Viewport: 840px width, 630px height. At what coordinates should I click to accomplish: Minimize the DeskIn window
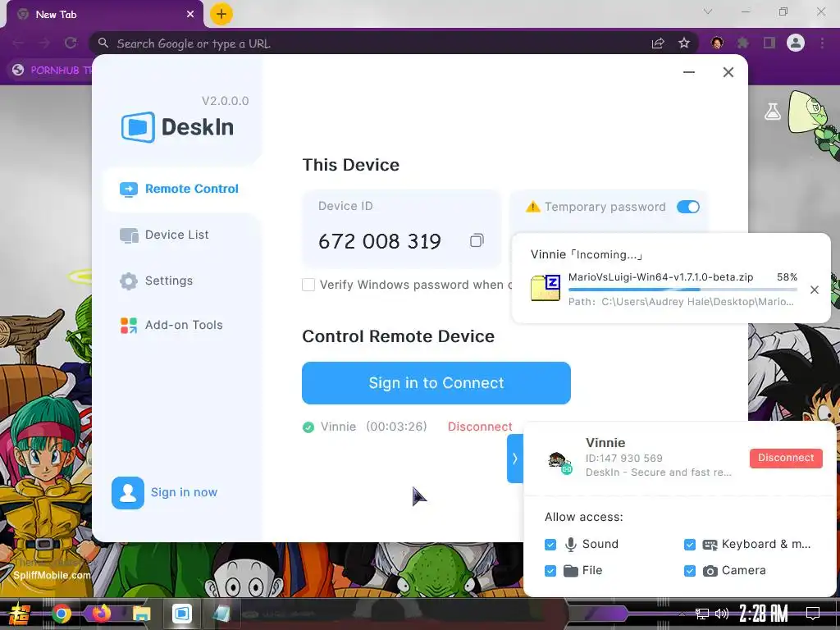689,72
